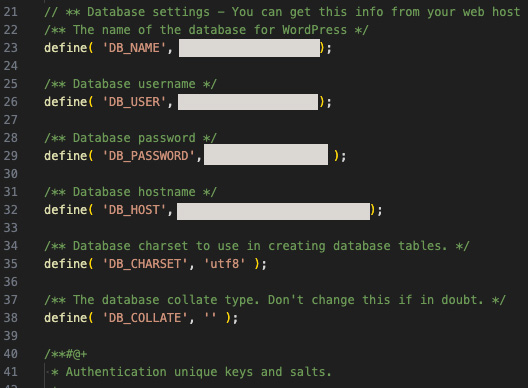Click the redacted DB_HOST value field
Screen dimensions: 528x388
(273, 211)
